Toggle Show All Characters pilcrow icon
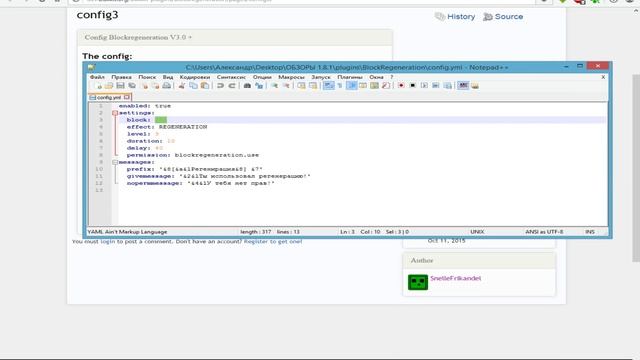The image size is (640, 360). coord(340,86)
